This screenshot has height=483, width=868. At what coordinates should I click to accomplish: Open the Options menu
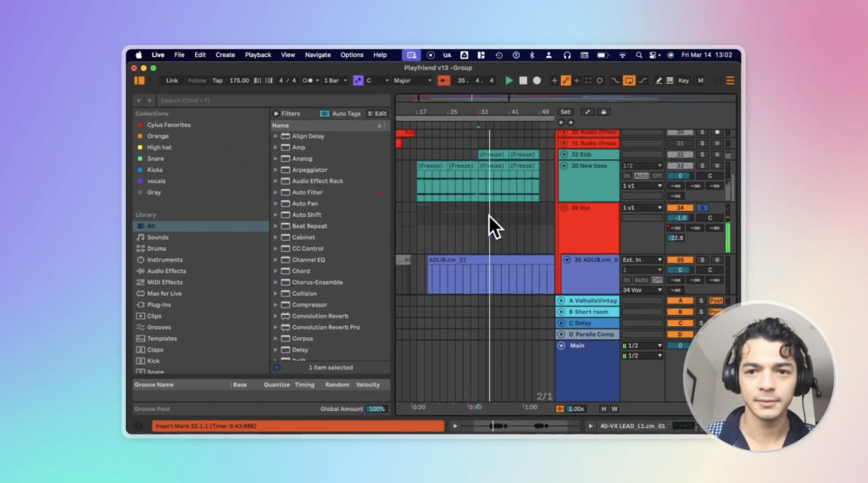(x=352, y=55)
